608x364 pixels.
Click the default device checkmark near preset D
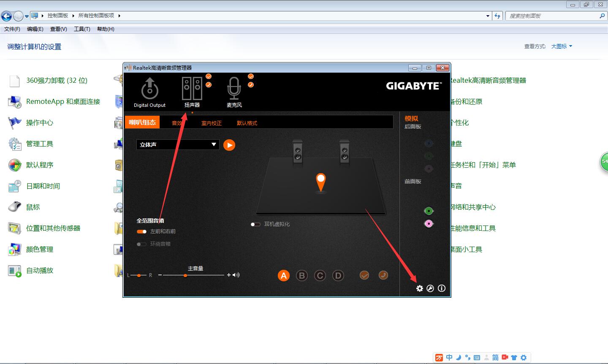click(364, 275)
